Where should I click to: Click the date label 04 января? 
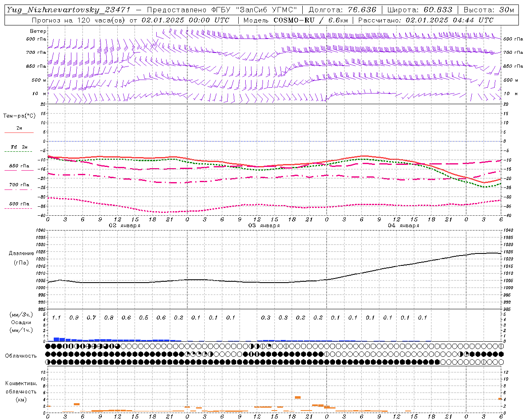click(x=404, y=225)
